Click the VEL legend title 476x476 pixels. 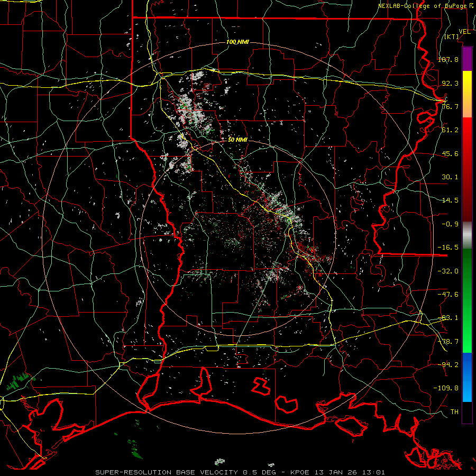(464, 31)
